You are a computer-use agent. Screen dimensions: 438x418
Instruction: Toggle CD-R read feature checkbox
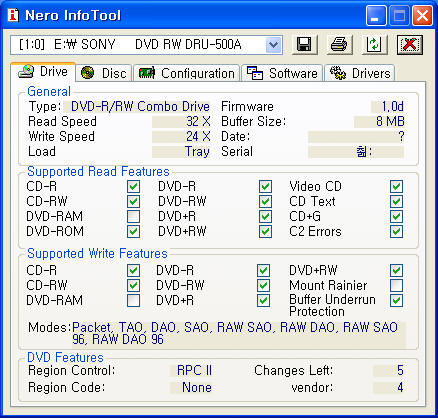[x=133, y=186]
